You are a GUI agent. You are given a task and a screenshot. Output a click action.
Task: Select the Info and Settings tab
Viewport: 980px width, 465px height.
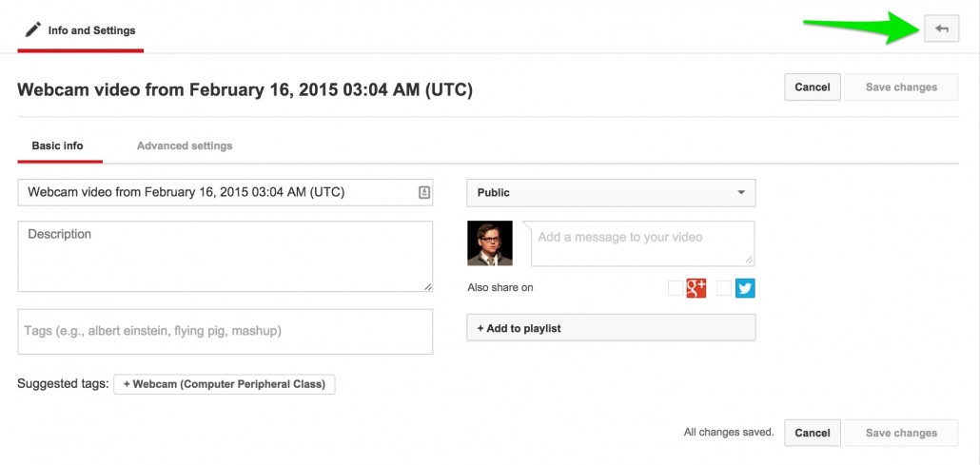click(81, 30)
